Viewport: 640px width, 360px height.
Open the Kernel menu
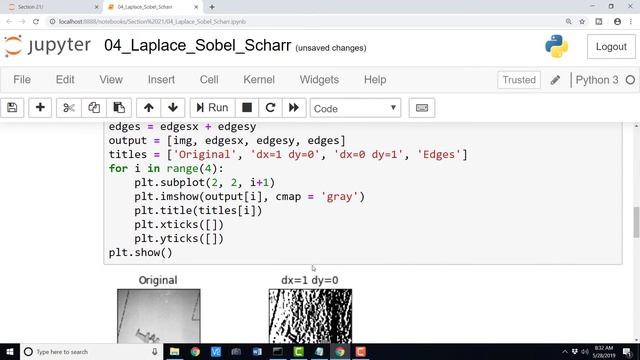pos(259,80)
